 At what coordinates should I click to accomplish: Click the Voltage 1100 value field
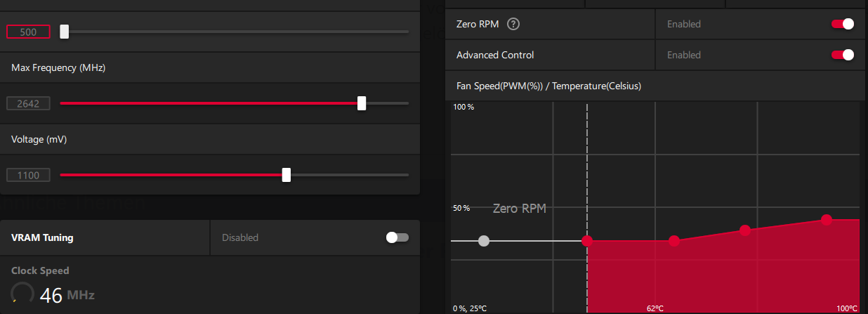28,175
